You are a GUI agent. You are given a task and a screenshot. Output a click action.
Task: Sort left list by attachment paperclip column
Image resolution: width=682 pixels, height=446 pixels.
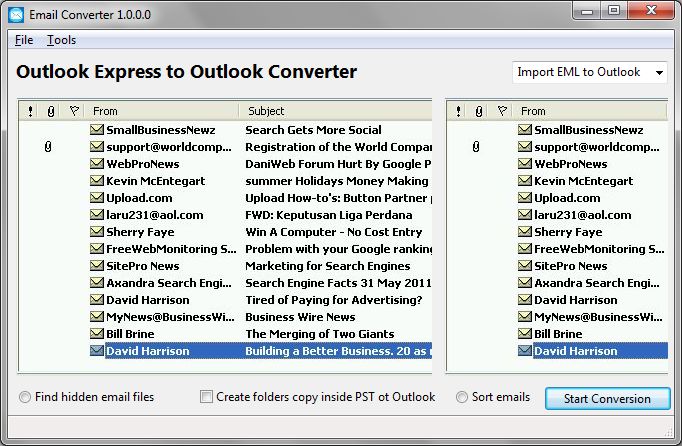[51, 111]
